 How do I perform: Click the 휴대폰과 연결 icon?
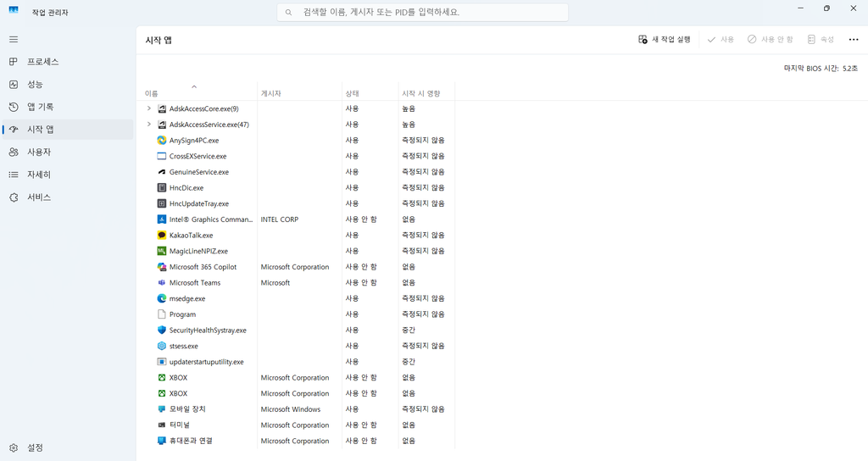(162, 441)
